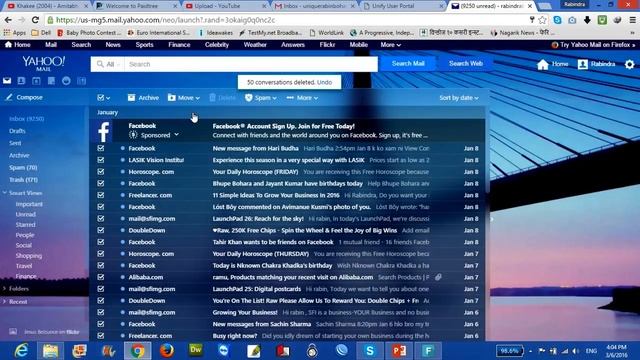The width and height of the screenshot is (640, 360).
Task: Uncheck the Growing Your Business email checkbox
Action: tap(101, 312)
